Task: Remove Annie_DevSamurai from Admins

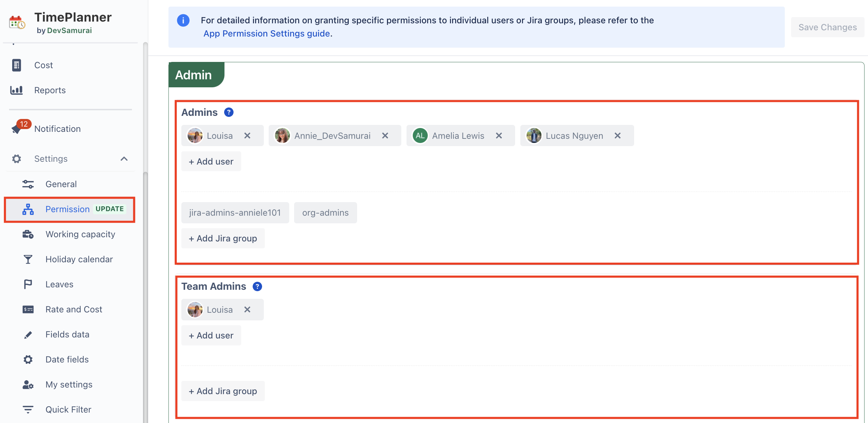Action: [385, 136]
